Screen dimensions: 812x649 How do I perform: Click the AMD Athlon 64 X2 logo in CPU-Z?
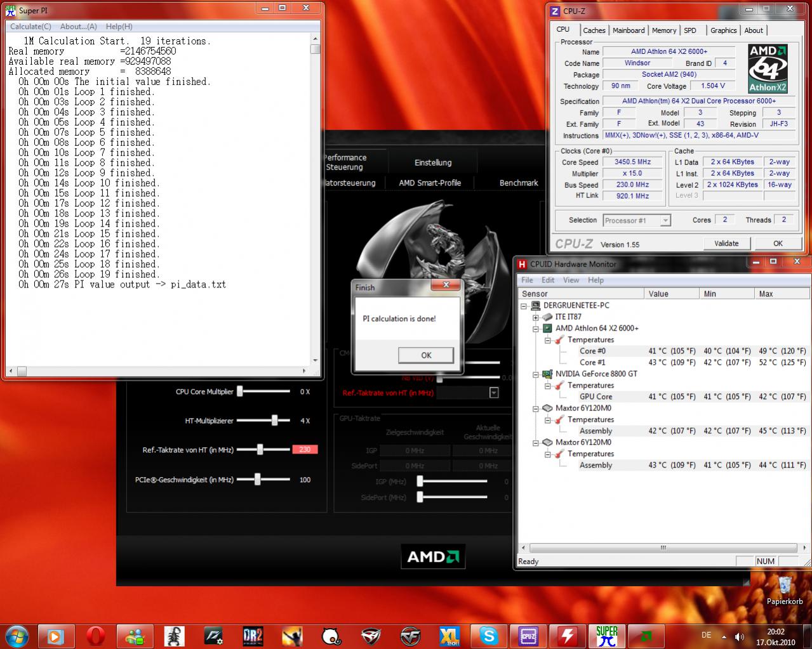click(x=768, y=69)
